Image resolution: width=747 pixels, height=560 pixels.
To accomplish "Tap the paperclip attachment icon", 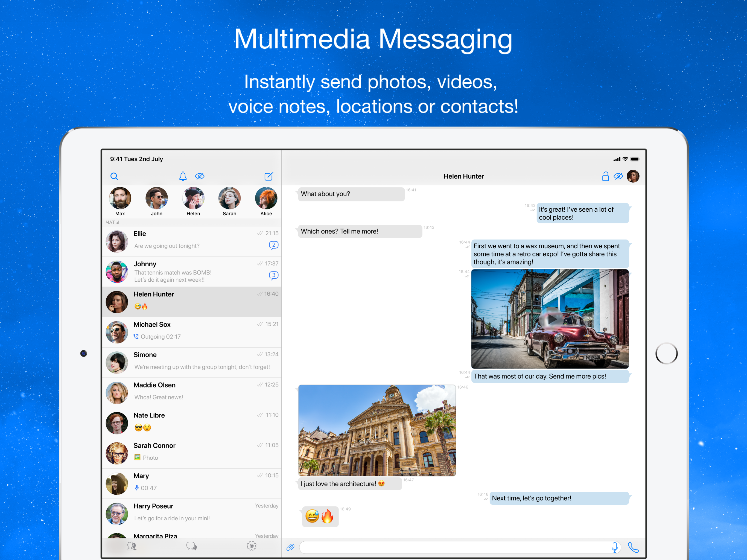I will 290,547.
